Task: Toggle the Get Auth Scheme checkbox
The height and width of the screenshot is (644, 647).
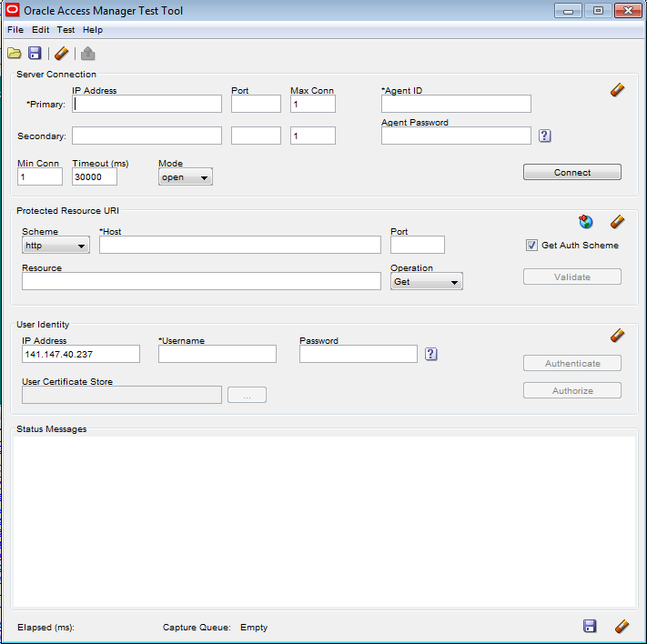Action: [531, 245]
